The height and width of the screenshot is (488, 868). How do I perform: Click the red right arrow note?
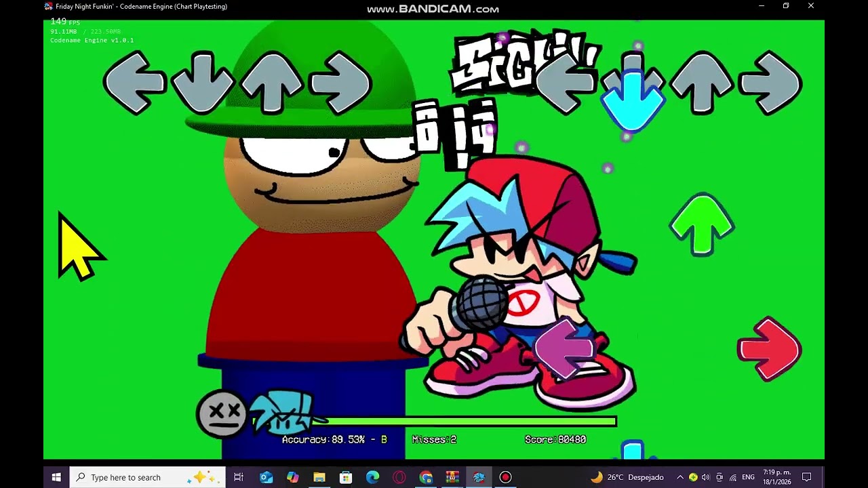pos(770,349)
